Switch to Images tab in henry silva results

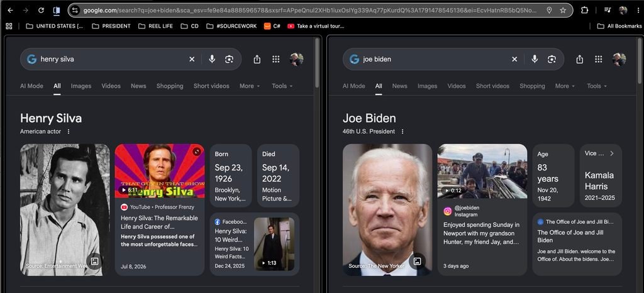point(81,86)
